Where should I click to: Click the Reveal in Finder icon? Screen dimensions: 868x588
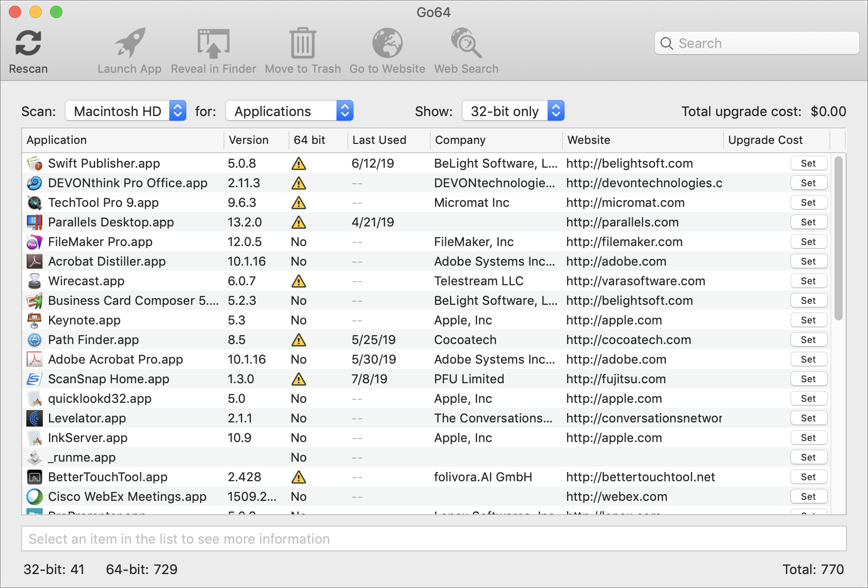213,43
